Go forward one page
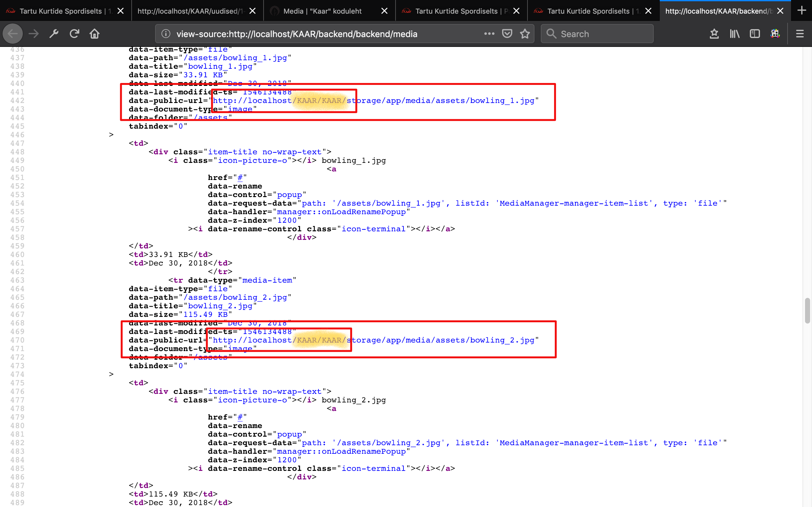This screenshot has width=812, height=507. pos(33,34)
